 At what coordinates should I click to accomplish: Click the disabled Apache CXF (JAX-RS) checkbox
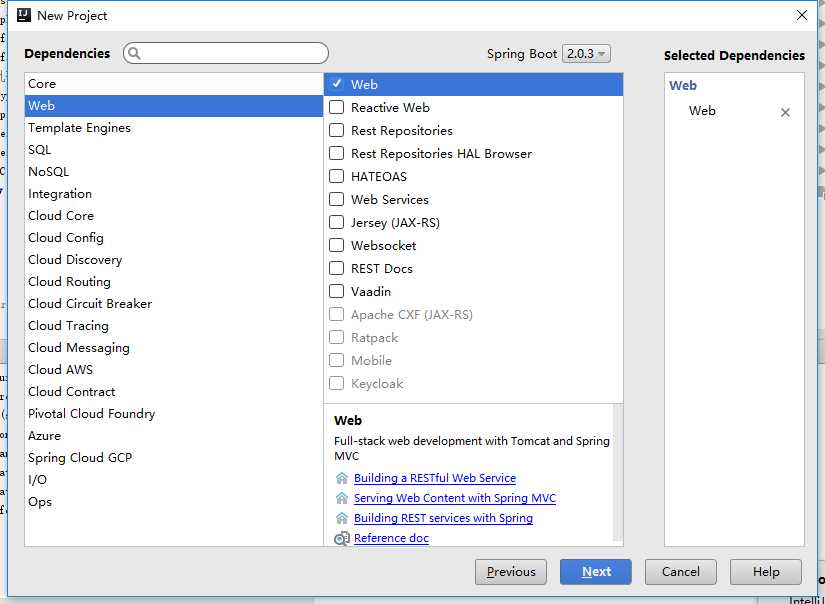[337, 315]
